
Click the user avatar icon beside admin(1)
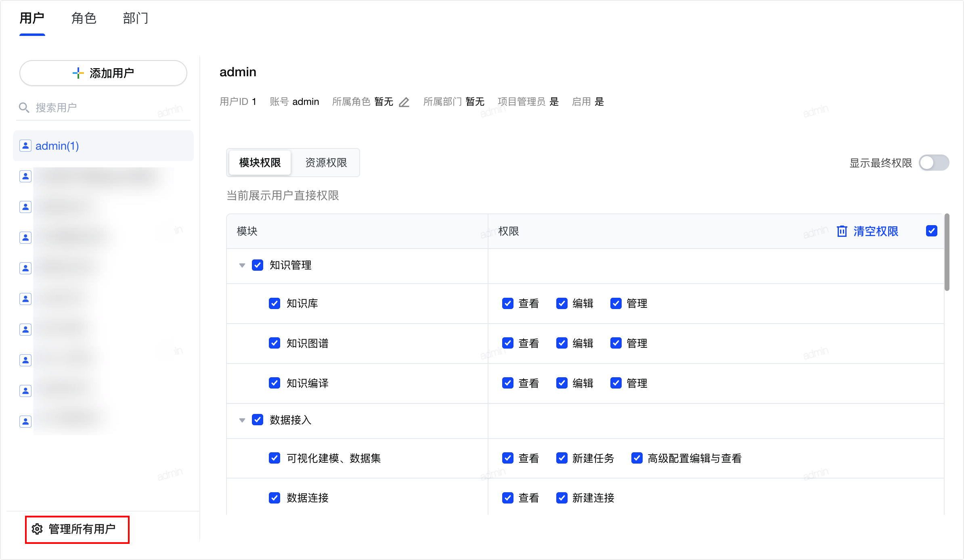25,146
